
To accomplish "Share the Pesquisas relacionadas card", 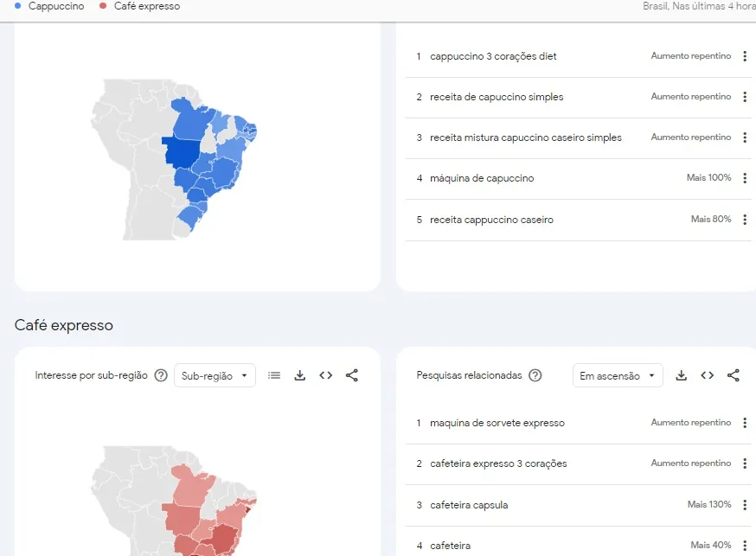I will 734,375.
